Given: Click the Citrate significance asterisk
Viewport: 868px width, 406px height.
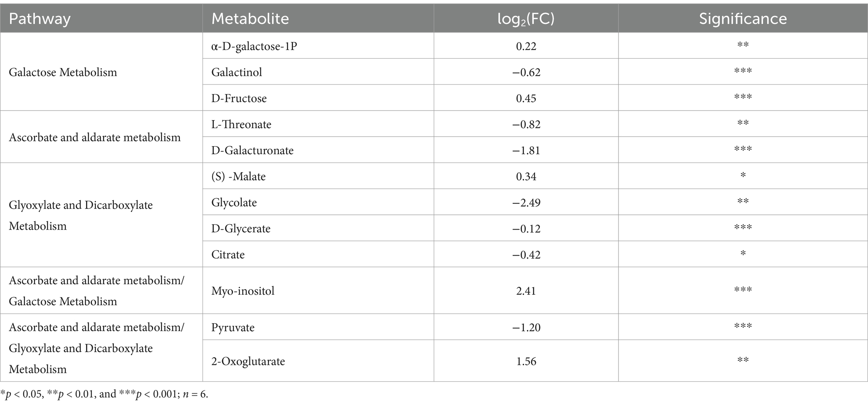Looking at the screenshot, I should click(743, 253).
